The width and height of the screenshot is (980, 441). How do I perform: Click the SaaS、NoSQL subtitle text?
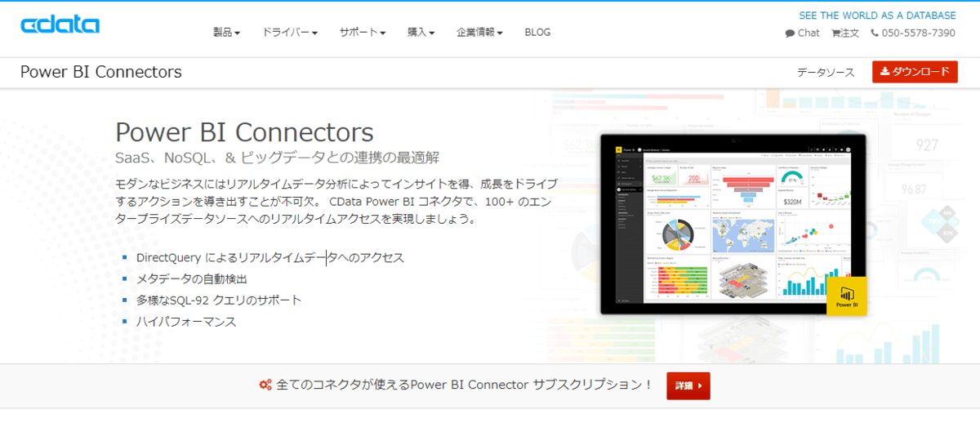(x=278, y=158)
